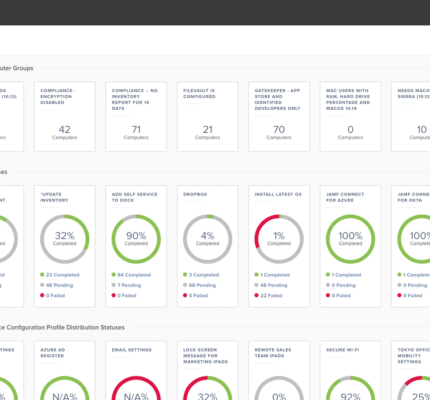Viewport: 430px width, 400px height.
Task: View 0 Failed under Update Inventory
Action: (53, 296)
